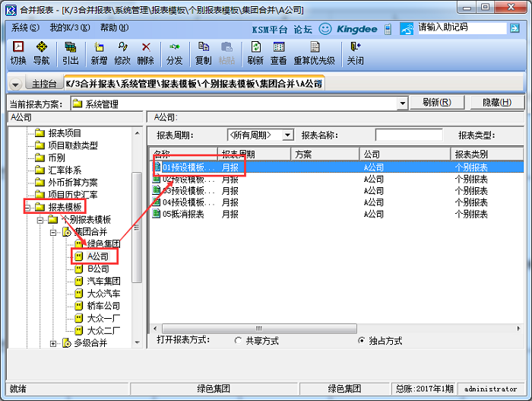The image size is (532, 401).
Task: Open the 系统(S) menu
Action: [x=25, y=27]
